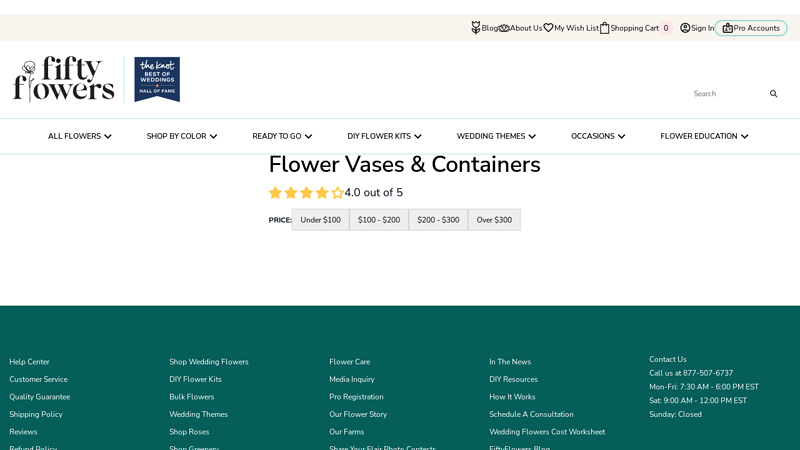Click 'Mon-Fri: 7:30 AM - 6:00 PM EST' text
Image resolution: width=800 pixels, height=450 pixels.
click(x=704, y=387)
